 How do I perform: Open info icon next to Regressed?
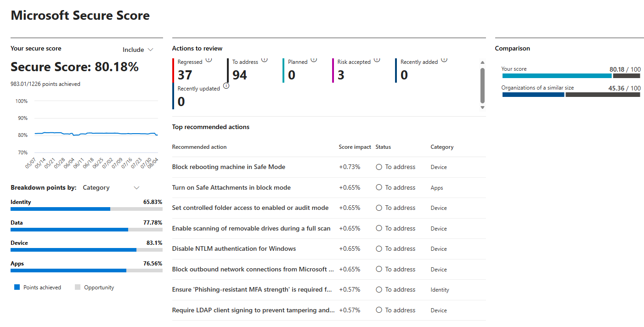point(209,60)
